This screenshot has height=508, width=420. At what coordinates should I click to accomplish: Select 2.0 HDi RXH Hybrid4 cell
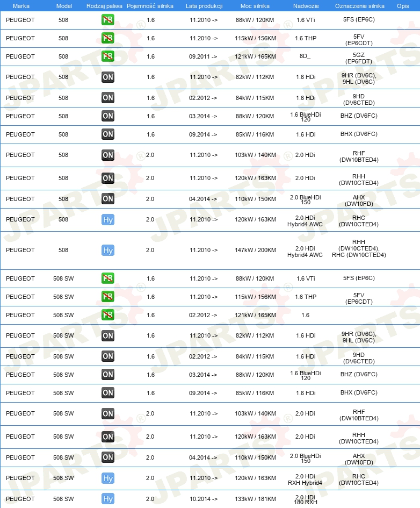[x=305, y=480]
